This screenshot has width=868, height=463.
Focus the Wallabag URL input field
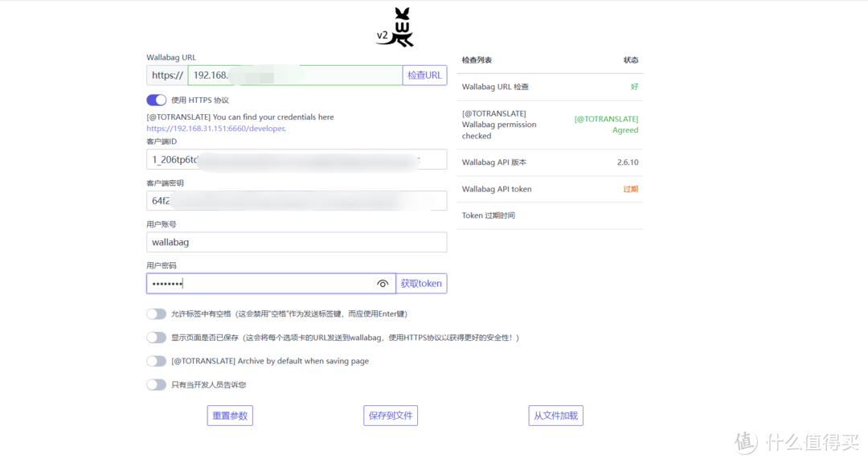294,76
